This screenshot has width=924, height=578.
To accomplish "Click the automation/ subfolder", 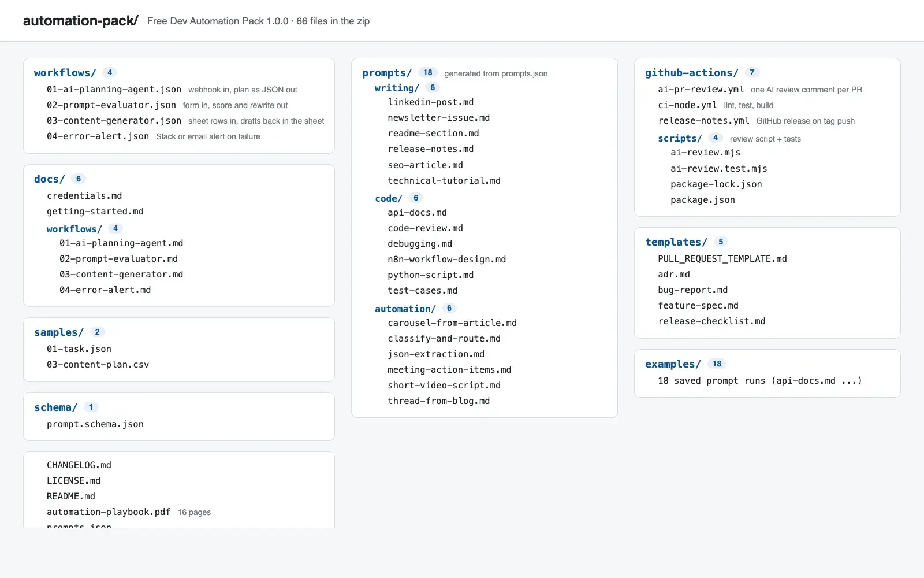I will click(x=405, y=309).
